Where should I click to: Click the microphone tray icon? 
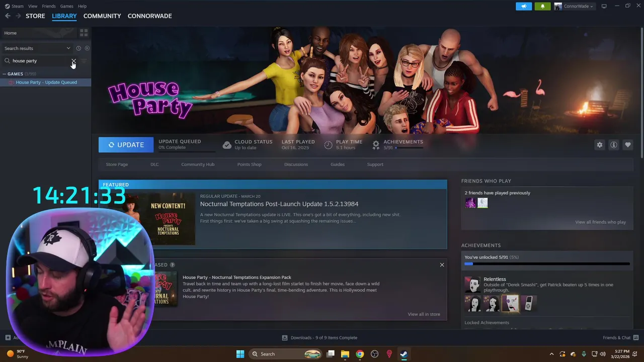[x=584, y=354]
